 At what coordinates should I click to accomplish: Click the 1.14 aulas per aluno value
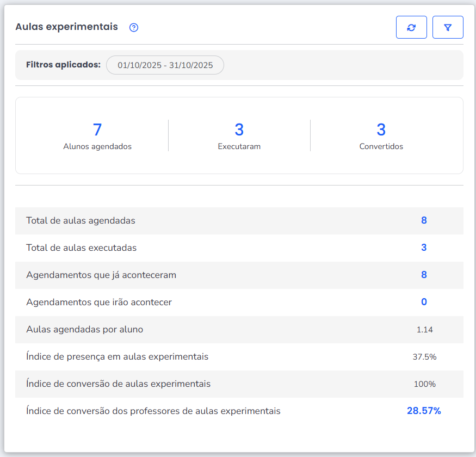click(424, 330)
